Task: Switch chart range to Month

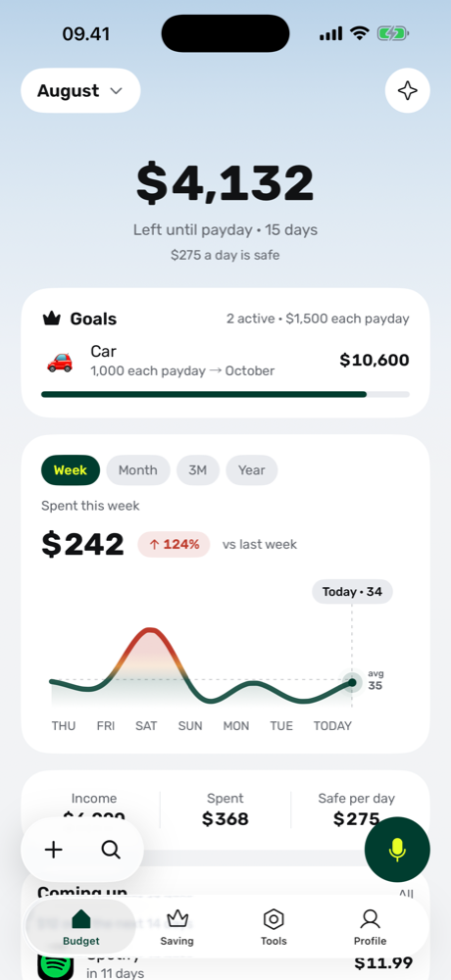Action: (x=137, y=470)
